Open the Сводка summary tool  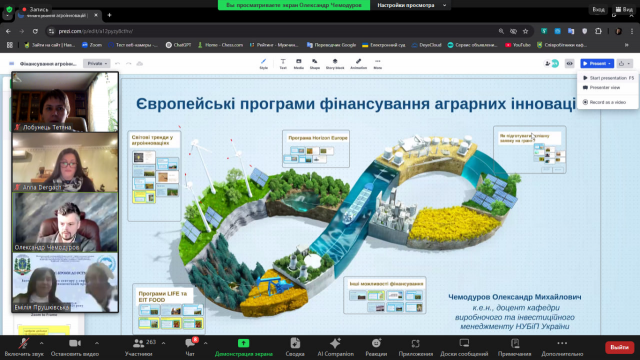pos(295,347)
